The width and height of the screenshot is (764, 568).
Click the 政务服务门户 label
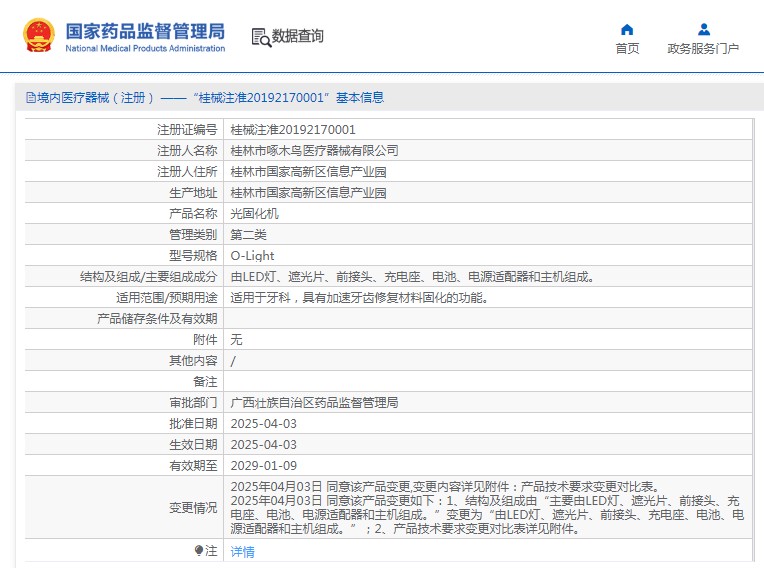[x=703, y=48]
